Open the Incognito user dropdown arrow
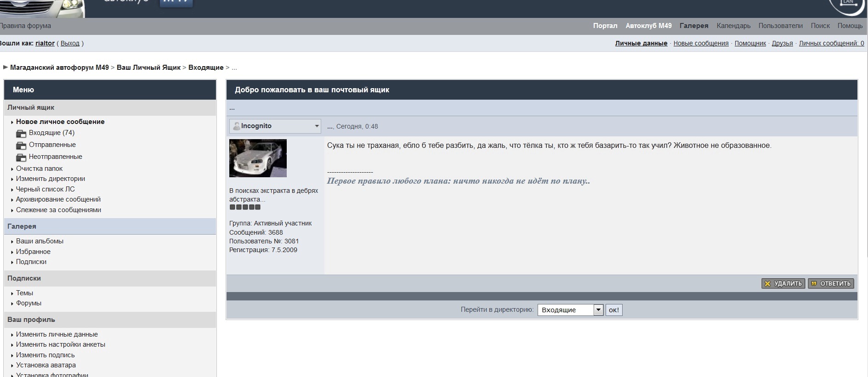Viewport: 868px width, 377px height. tap(317, 126)
